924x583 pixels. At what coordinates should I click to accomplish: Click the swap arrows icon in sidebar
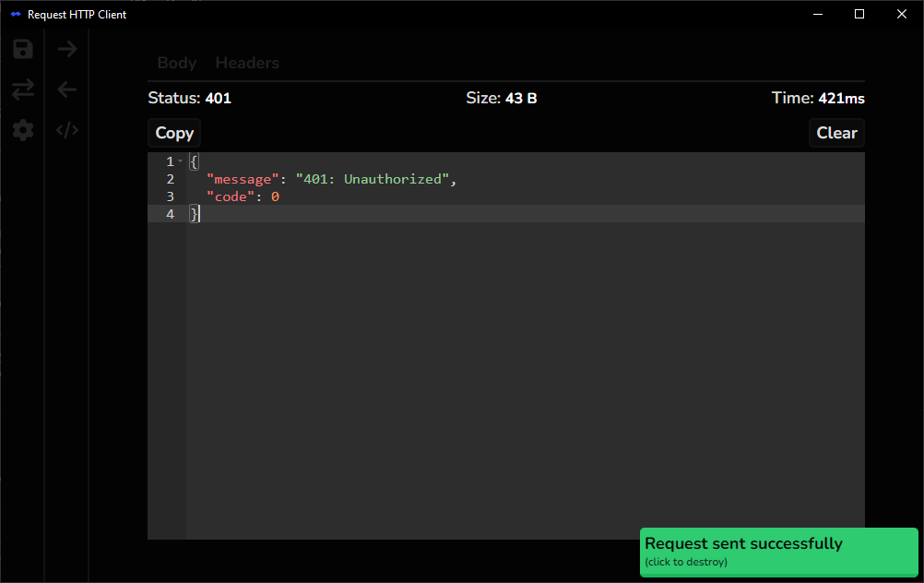(23, 89)
